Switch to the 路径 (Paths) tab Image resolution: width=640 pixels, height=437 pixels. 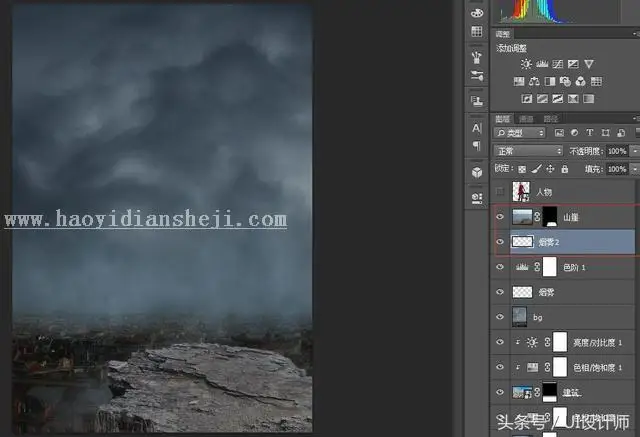coord(550,119)
